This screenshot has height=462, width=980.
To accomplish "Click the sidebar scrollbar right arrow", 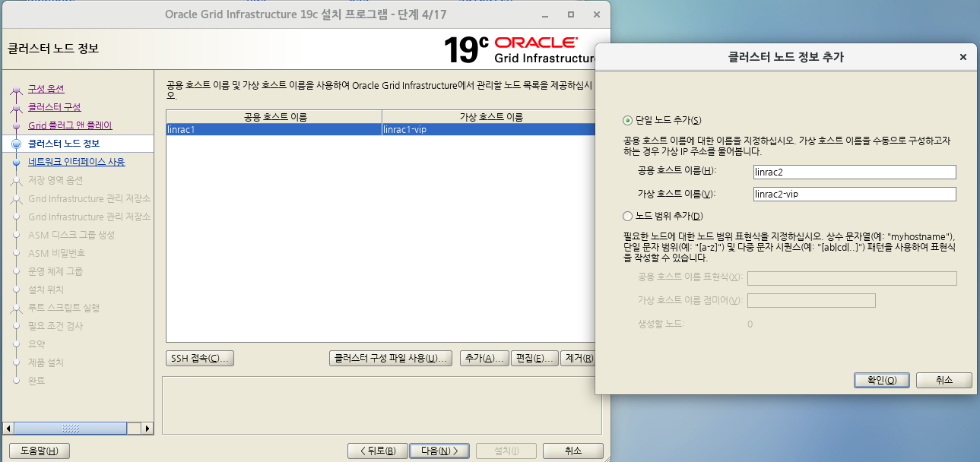I will pyautogui.click(x=148, y=429).
